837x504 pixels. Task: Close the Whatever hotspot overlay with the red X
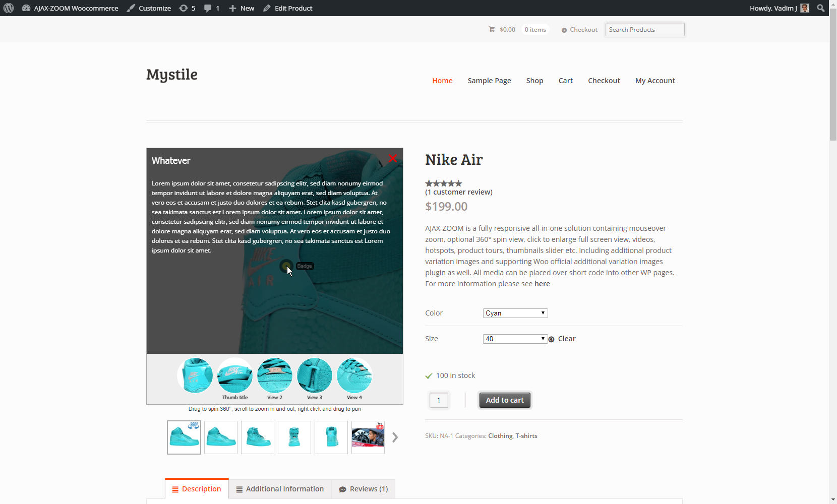393,158
